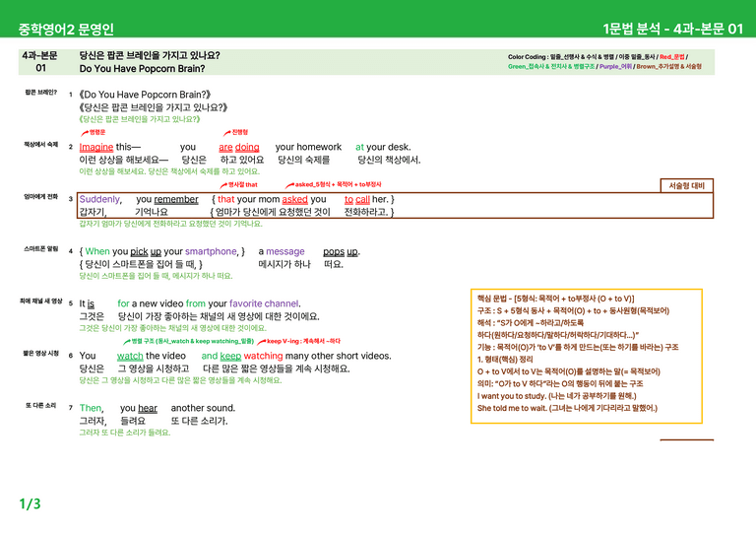
Task: Click the underlined 'pops up'
Action: (341, 252)
